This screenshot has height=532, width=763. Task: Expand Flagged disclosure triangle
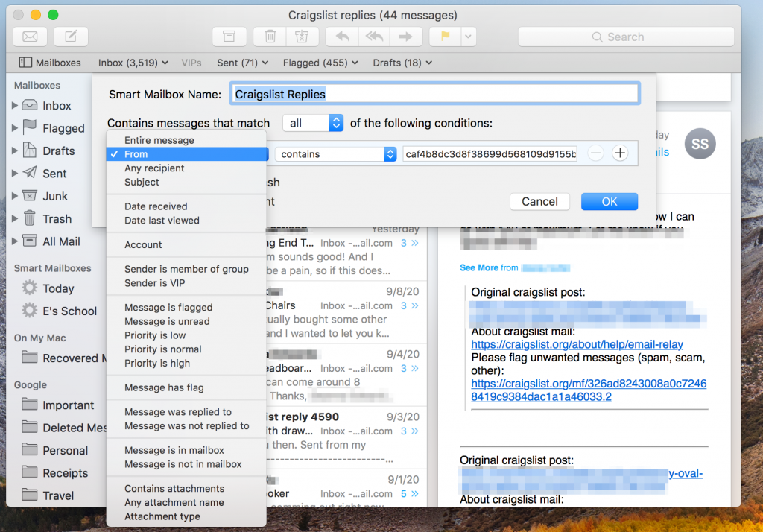coord(15,128)
